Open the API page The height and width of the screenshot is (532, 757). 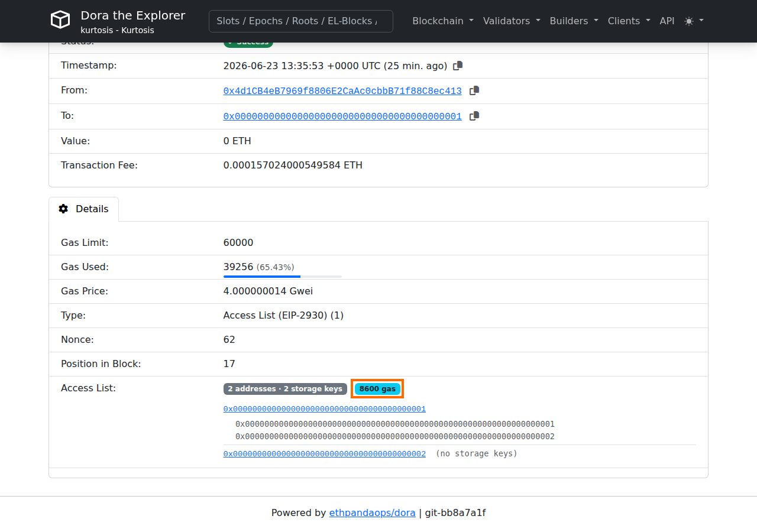click(667, 21)
